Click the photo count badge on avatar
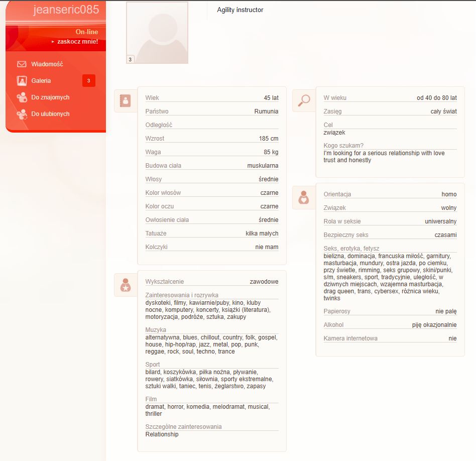 click(x=130, y=60)
